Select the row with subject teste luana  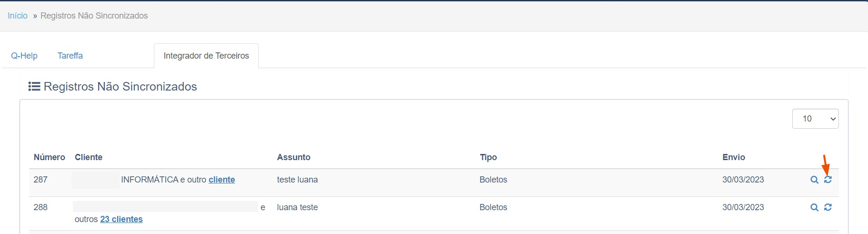[x=434, y=183]
